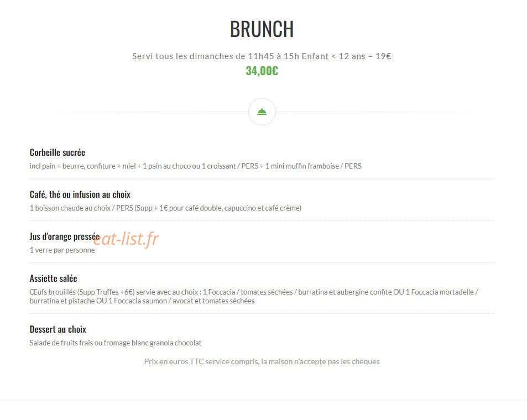527x420 pixels.
Task: Open the Jus d'orange pressée item
Action: pyautogui.click(x=65, y=237)
